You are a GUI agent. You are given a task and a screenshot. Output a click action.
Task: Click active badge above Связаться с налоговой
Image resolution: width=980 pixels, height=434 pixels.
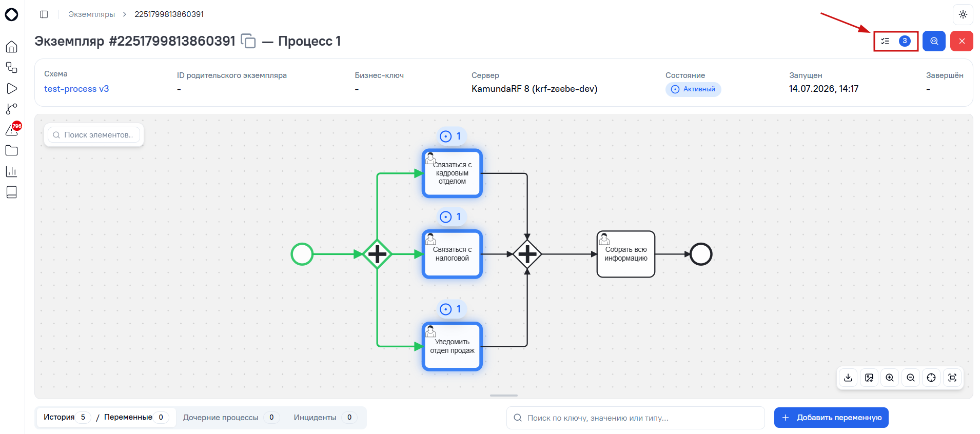coord(452,216)
